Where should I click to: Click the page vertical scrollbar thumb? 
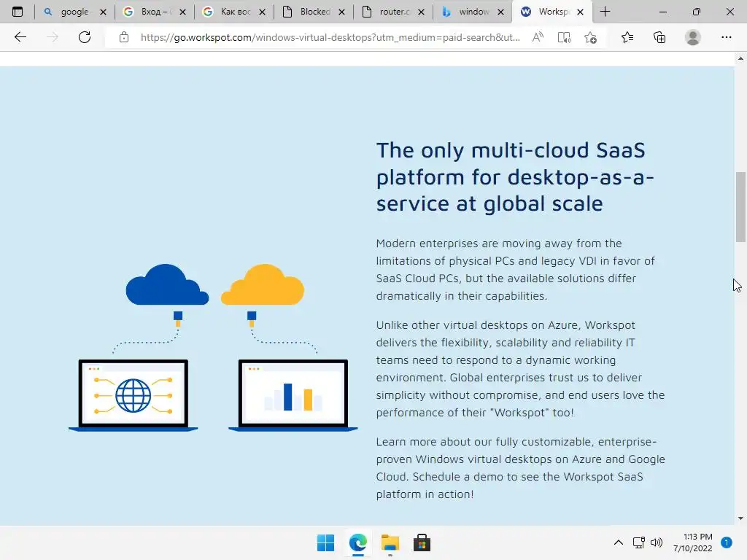(x=740, y=206)
